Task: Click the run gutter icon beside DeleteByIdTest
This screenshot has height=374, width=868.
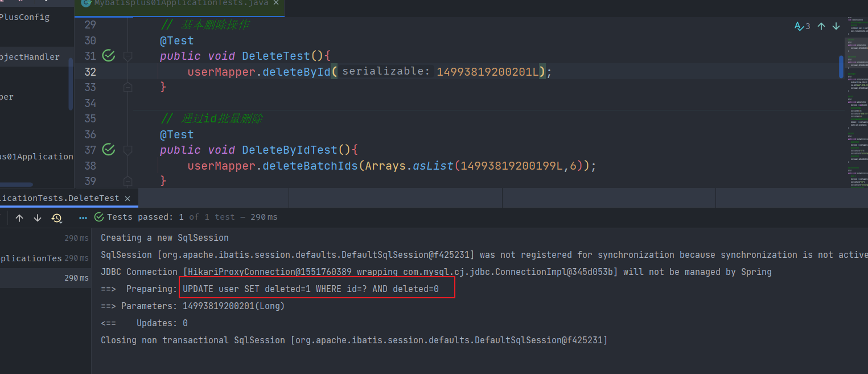Action: click(x=108, y=150)
